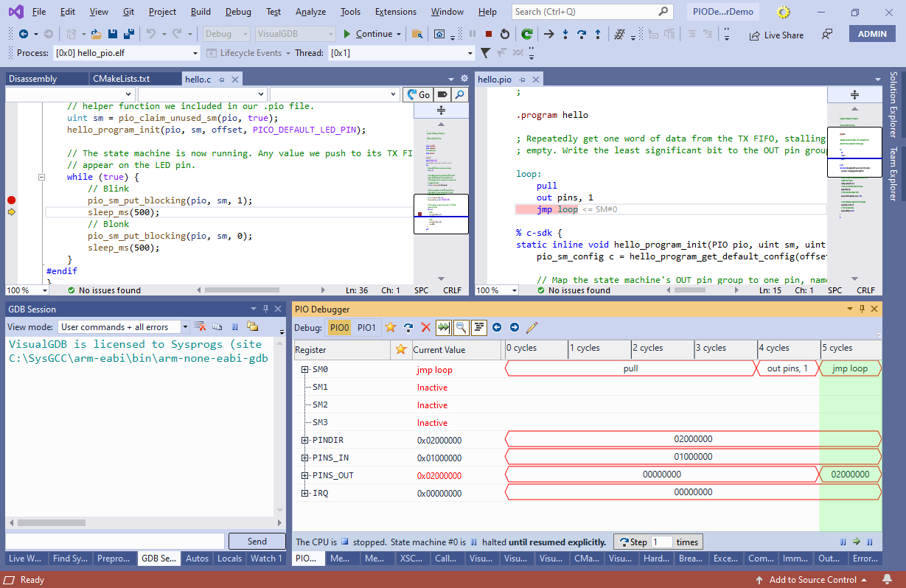
Task: Open the Debug menu
Action: click(x=238, y=12)
